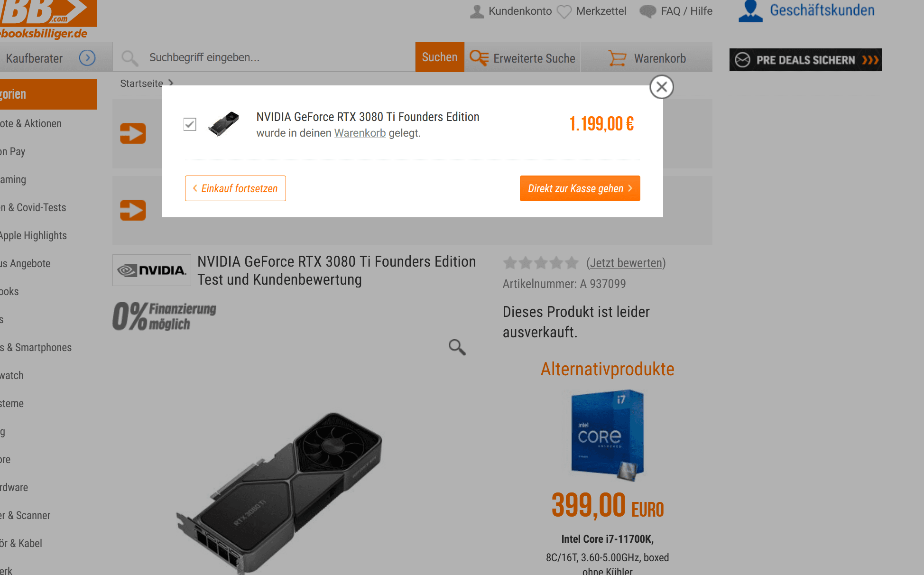Image resolution: width=924 pixels, height=575 pixels.
Task: Expand the Kaufberater chevron circle
Action: click(x=87, y=58)
